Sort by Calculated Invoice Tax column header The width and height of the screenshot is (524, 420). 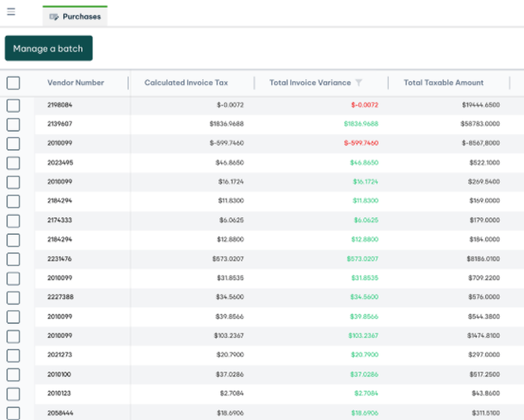pos(186,83)
